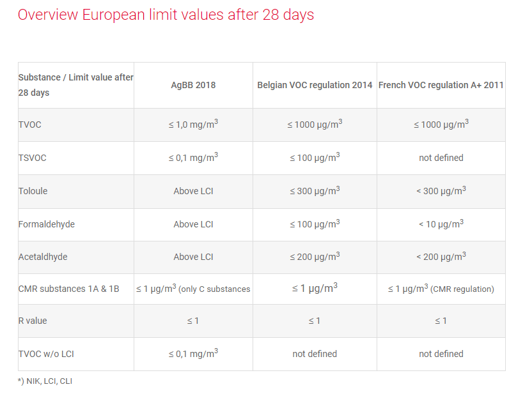The width and height of the screenshot is (532, 396).
Task: Click Belgian Toloule value '≤ 300 µg/m³'
Action: coord(315,191)
